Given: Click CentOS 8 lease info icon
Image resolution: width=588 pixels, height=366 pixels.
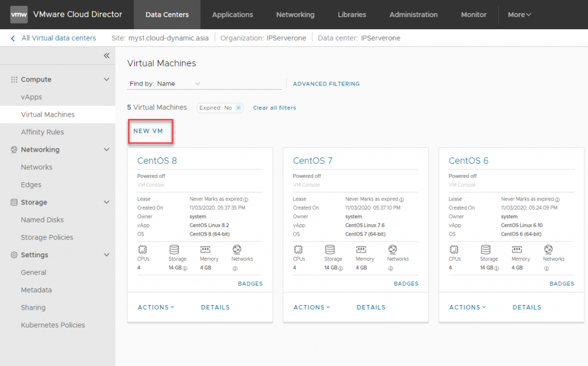Looking at the screenshot, I should 246,200.
